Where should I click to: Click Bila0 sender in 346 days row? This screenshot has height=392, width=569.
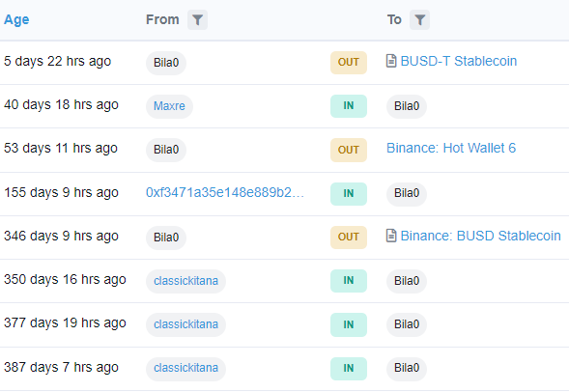coord(166,238)
